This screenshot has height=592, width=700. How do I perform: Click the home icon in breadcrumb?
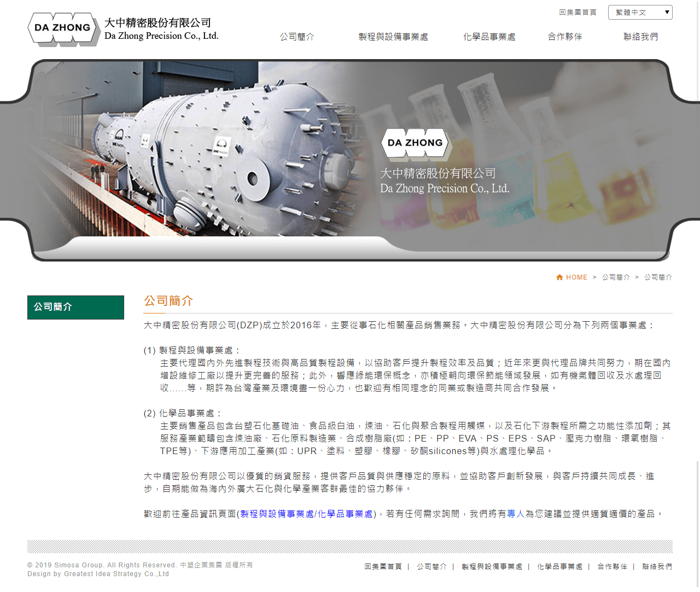[x=559, y=277]
